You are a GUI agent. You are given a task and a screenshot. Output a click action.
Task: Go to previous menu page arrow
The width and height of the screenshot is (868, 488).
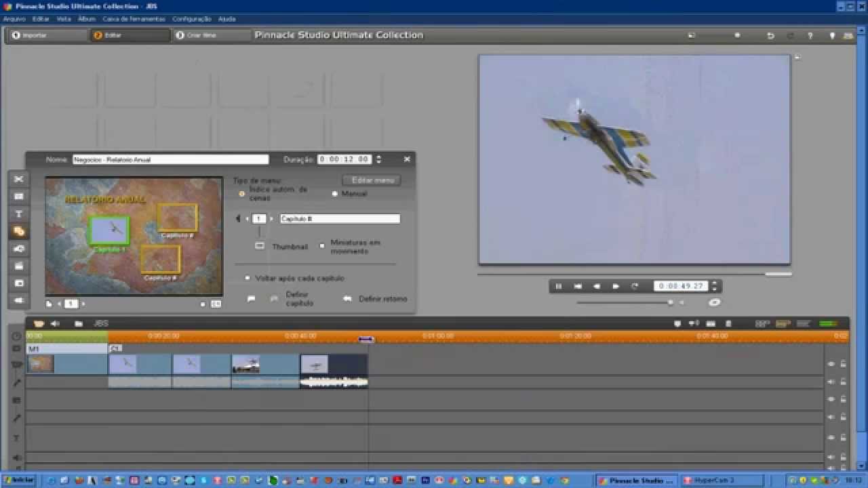point(59,304)
